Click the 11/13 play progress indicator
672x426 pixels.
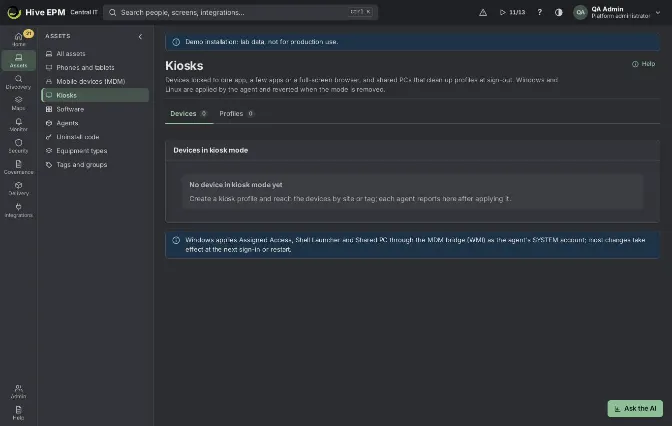(x=512, y=12)
